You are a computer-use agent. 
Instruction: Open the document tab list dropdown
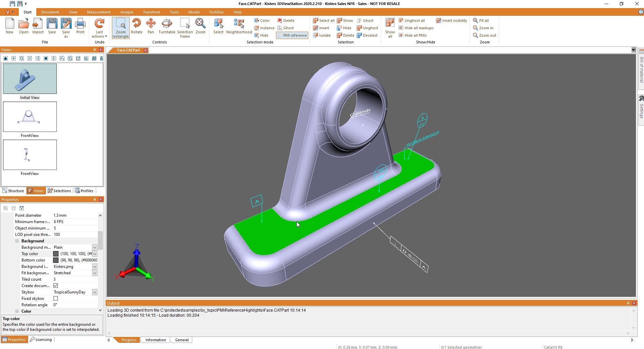click(634, 50)
